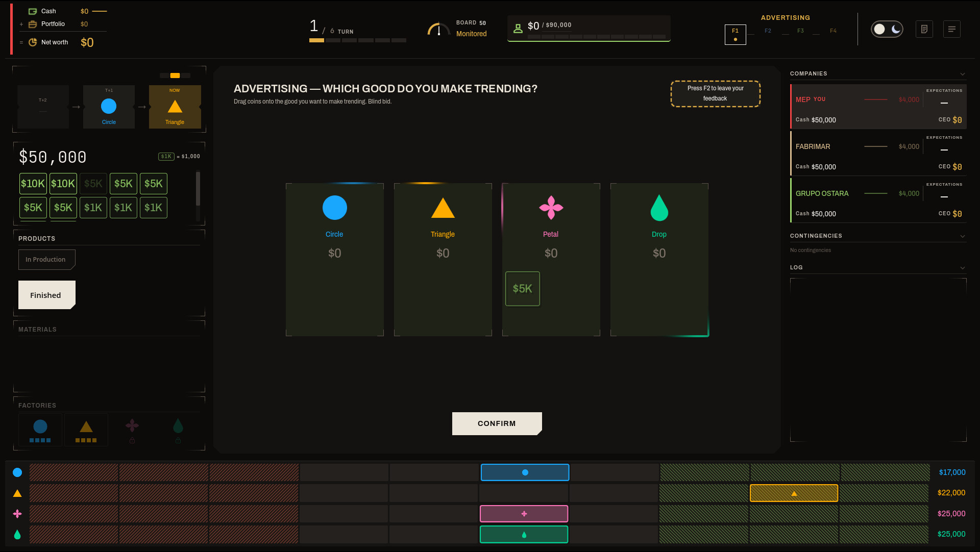Select the FABRIMAR company row
The height and width of the screenshot is (552, 980).
878,154
